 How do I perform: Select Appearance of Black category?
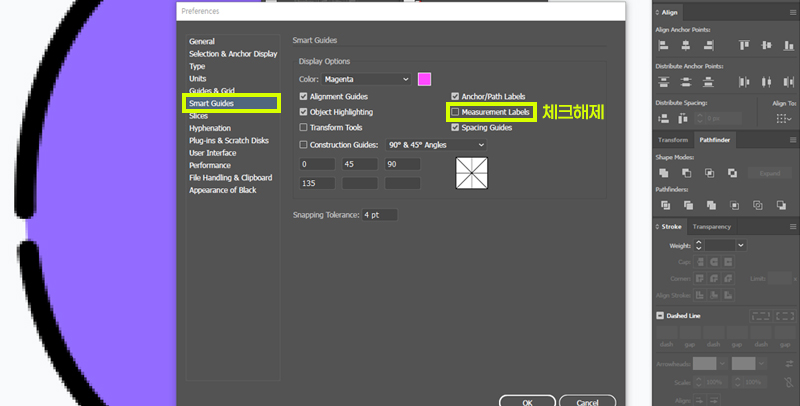click(x=222, y=190)
